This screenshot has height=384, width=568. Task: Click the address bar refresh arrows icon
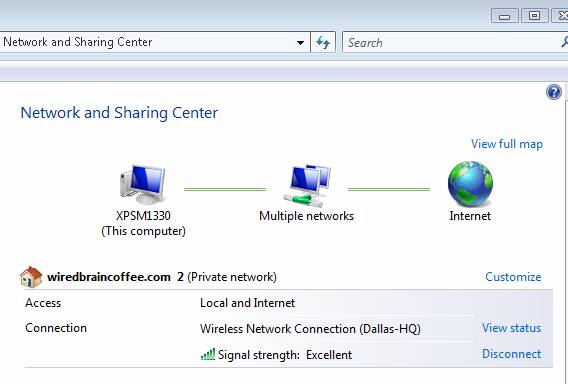[x=323, y=42]
